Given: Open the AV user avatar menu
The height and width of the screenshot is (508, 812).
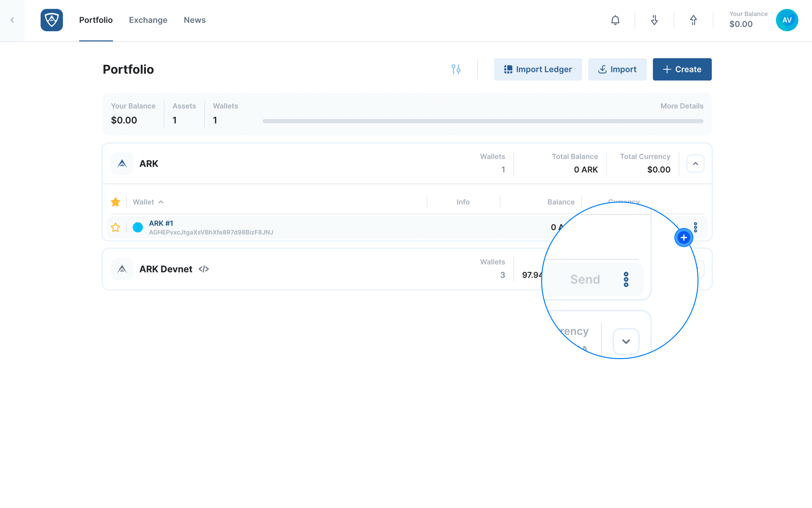Looking at the screenshot, I should click(787, 20).
